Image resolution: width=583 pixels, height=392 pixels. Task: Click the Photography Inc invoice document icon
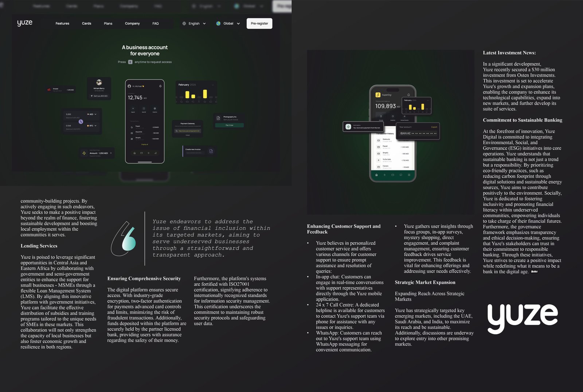point(218,118)
